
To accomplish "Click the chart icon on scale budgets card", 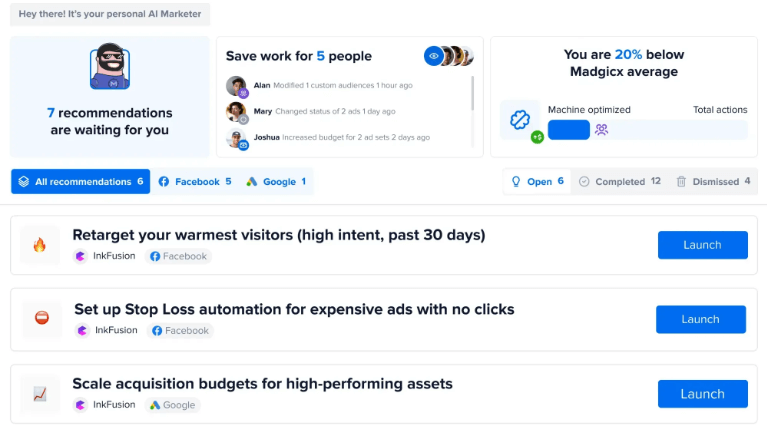I will click(40, 393).
